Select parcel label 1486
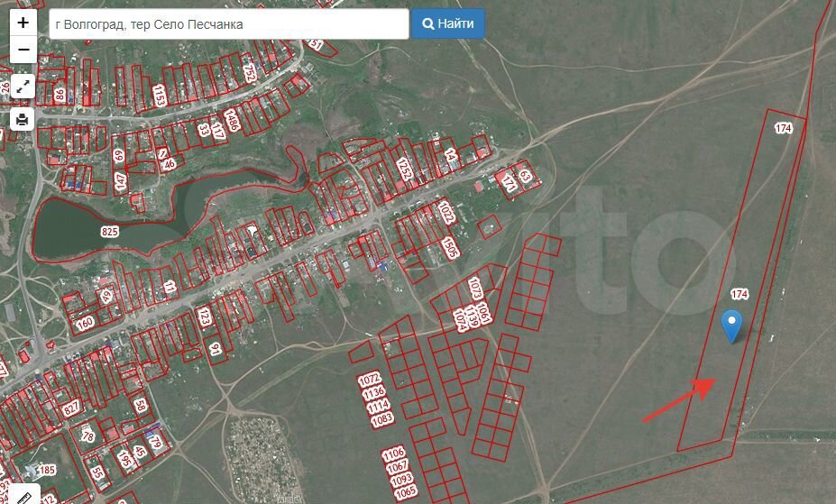The height and width of the screenshot is (504, 836). coord(232,120)
